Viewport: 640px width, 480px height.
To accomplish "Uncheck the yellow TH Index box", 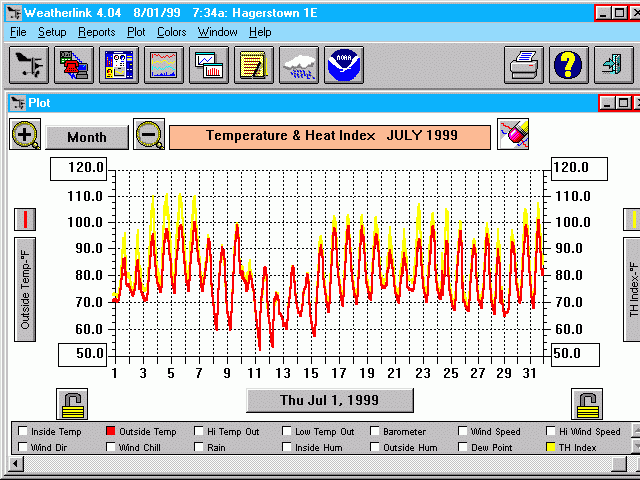I will click(x=551, y=447).
